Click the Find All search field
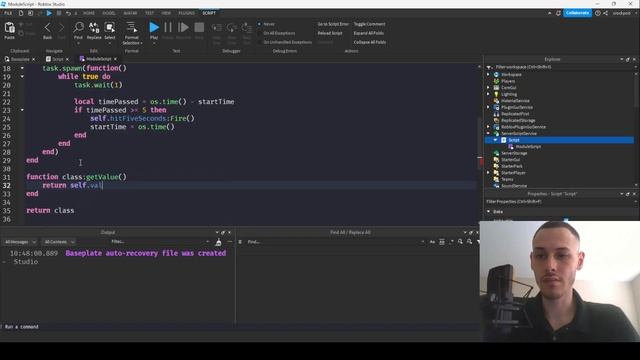This screenshot has height=360, width=640. point(335,242)
